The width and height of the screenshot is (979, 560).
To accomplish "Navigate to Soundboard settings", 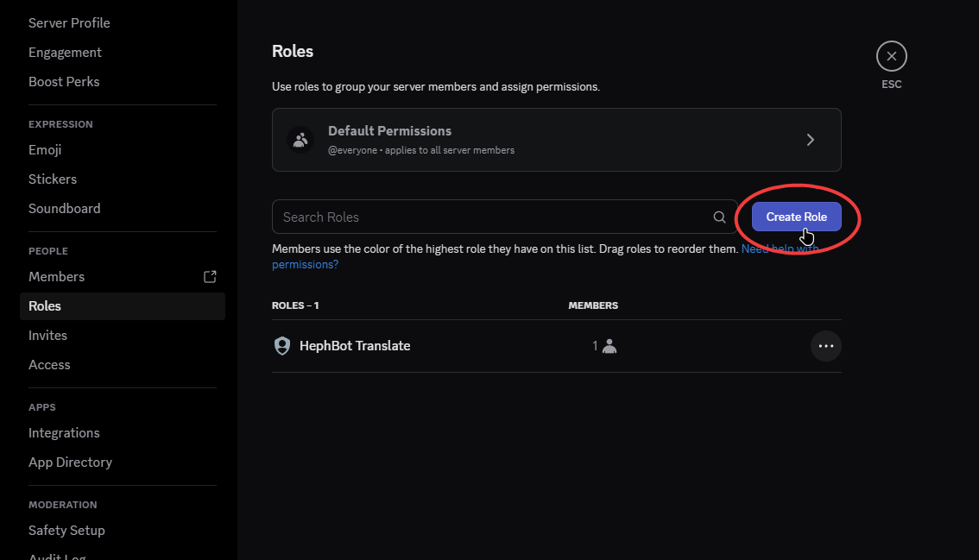I will click(64, 209).
